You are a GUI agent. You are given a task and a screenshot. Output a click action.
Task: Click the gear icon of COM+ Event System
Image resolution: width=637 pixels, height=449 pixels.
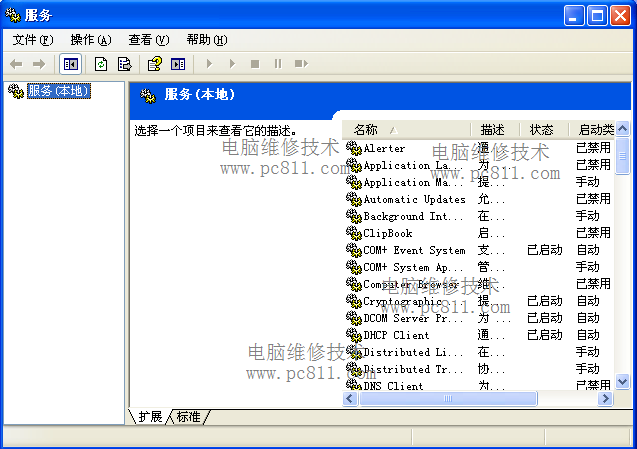click(x=354, y=250)
